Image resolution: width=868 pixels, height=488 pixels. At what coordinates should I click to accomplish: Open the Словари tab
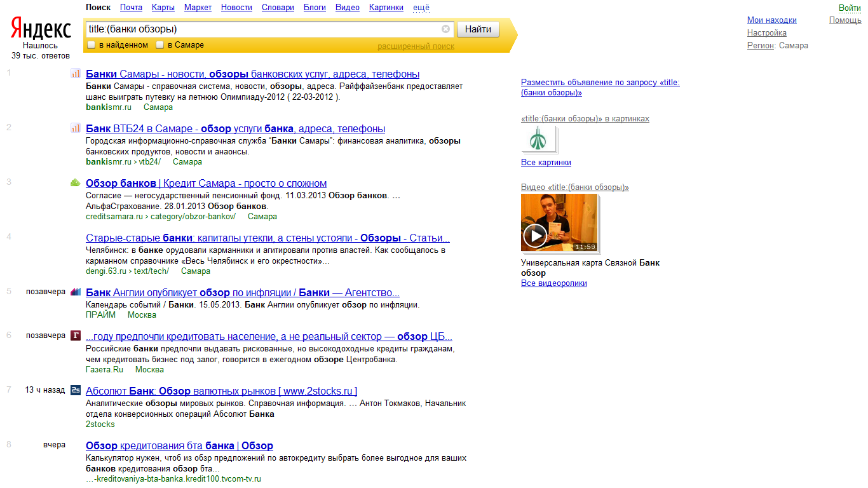click(278, 8)
